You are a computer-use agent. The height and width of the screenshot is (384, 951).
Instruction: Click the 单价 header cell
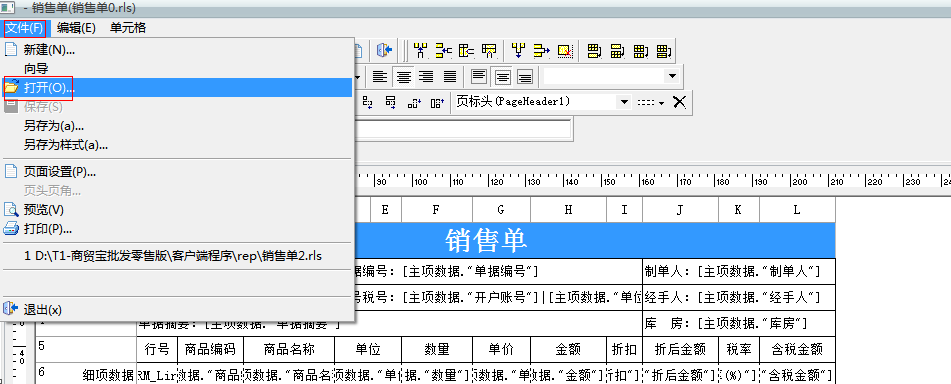coord(501,349)
